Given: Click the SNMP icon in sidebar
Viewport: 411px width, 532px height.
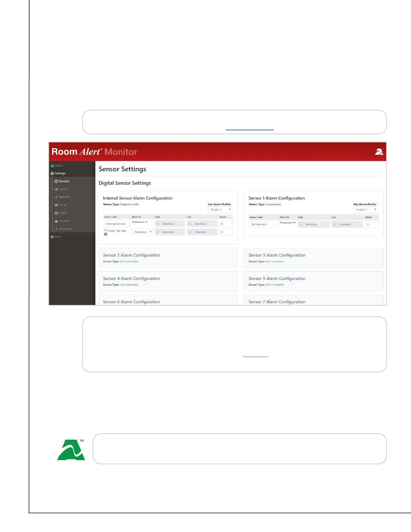Looking at the screenshot, I should coord(56,213).
